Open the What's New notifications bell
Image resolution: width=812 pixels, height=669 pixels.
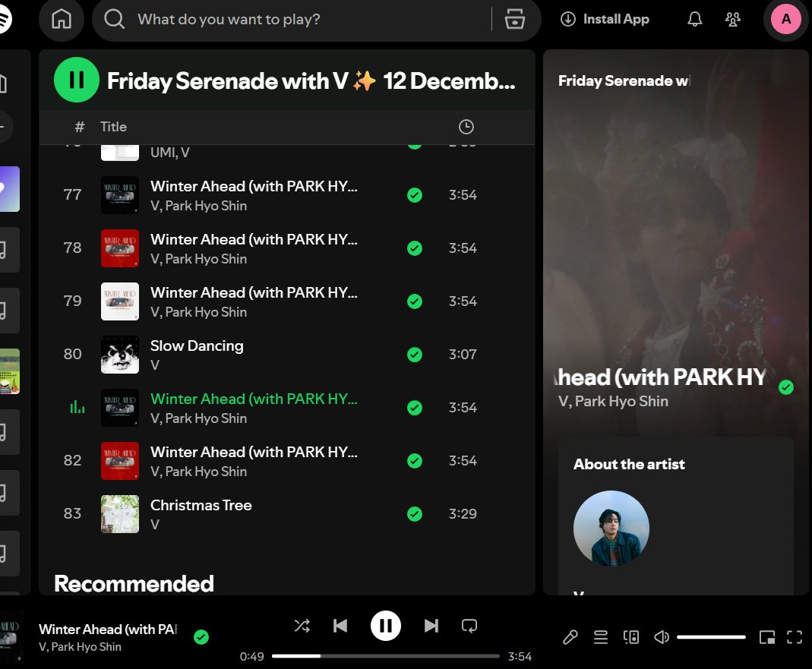coord(694,19)
